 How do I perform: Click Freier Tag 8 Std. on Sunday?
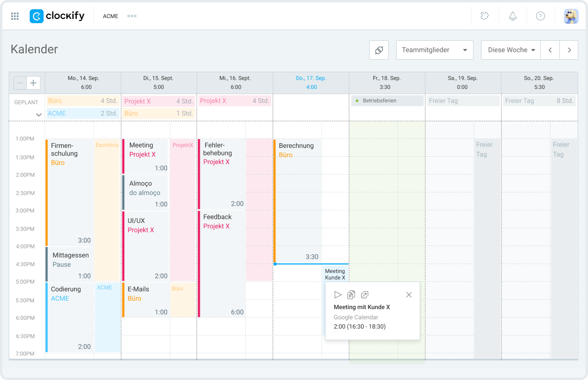539,101
